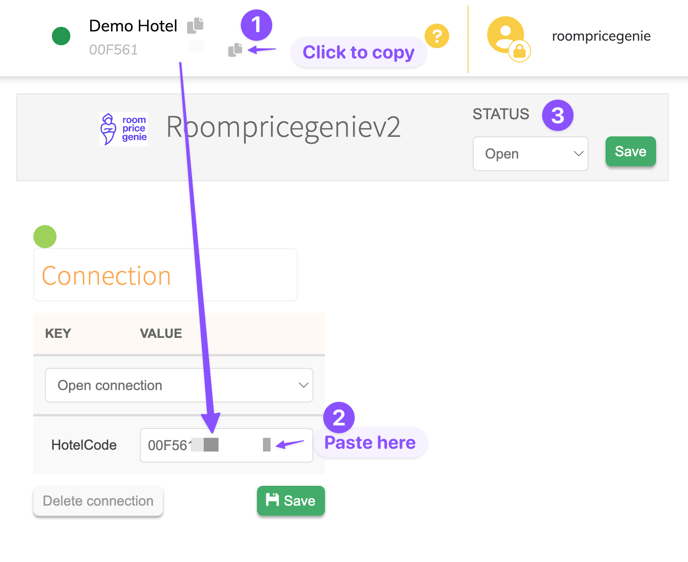
Task: Open the STATUS dropdown showing Open
Action: [x=530, y=154]
